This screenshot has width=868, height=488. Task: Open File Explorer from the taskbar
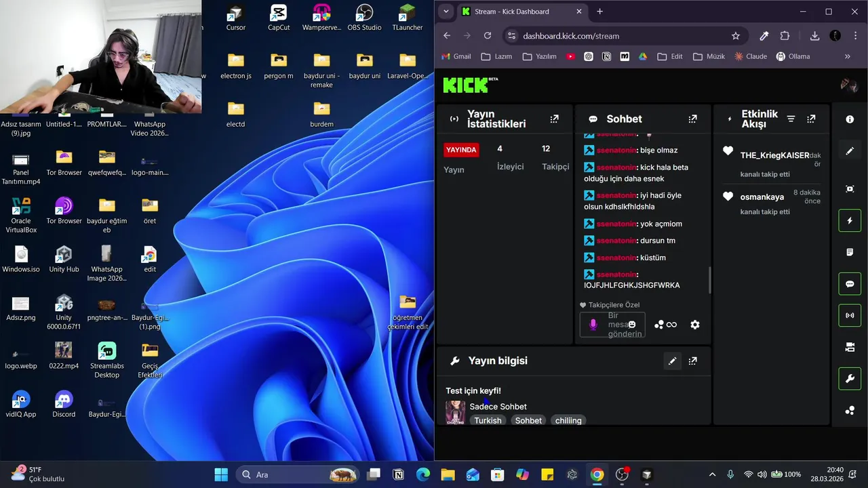(448, 474)
